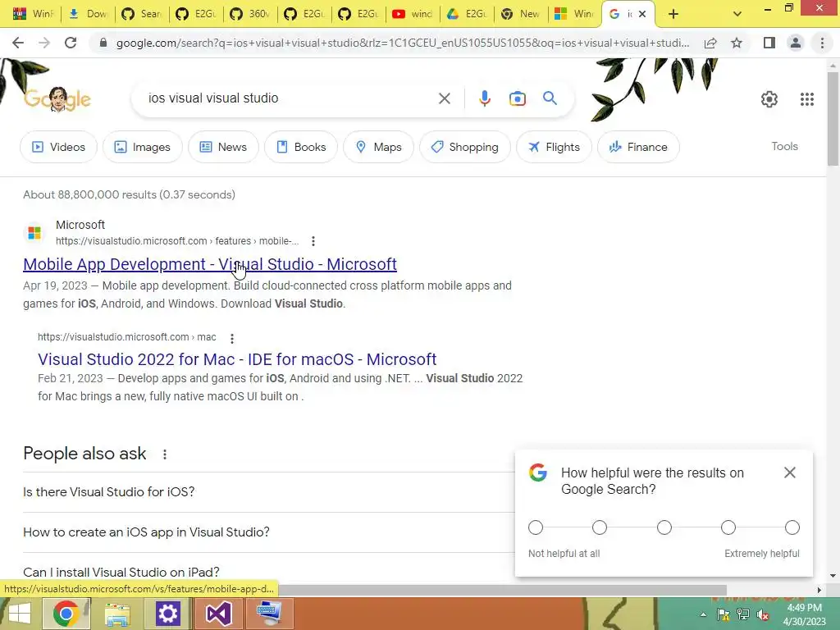Search by image with the camera icon
The width and height of the screenshot is (840, 630).
(517, 98)
